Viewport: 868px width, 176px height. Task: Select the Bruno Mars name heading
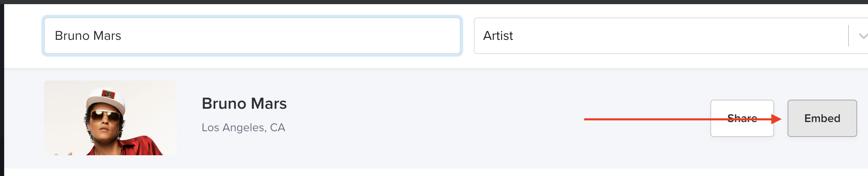(x=244, y=103)
